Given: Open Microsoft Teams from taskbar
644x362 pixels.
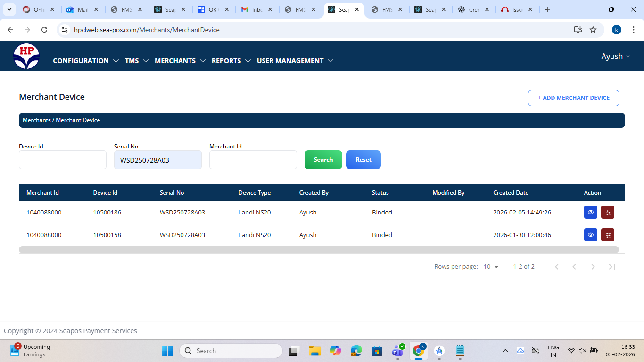Looking at the screenshot, I should pos(397,351).
